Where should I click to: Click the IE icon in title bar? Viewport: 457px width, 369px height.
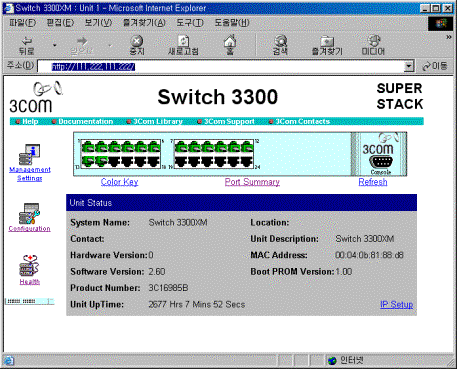click(x=9, y=8)
